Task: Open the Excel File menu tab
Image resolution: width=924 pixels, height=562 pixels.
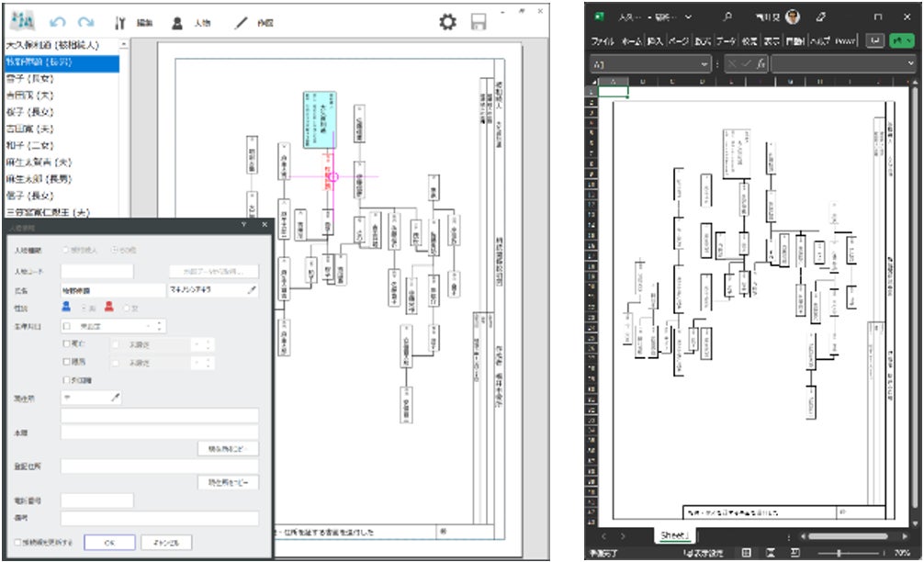Action: [x=603, y=41]
